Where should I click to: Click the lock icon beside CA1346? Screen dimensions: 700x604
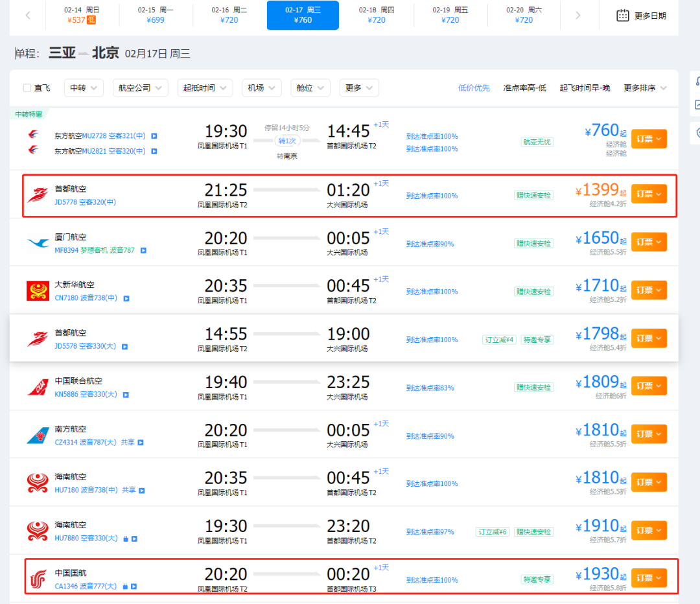click(x=124, y=585)
